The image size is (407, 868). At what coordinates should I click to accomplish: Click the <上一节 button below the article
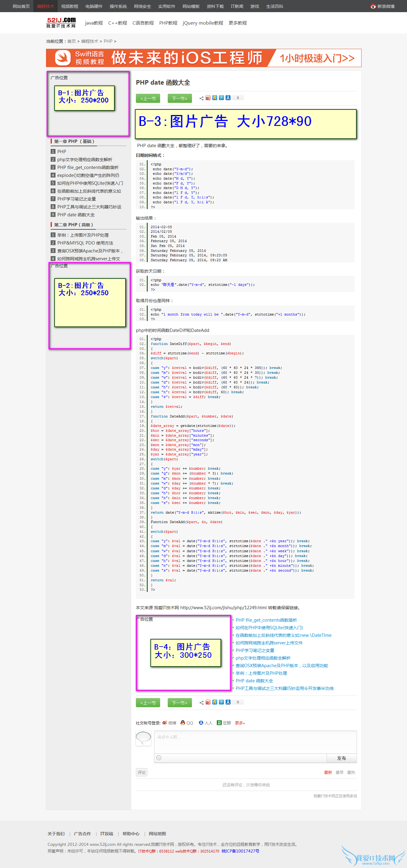pos(148,703)
